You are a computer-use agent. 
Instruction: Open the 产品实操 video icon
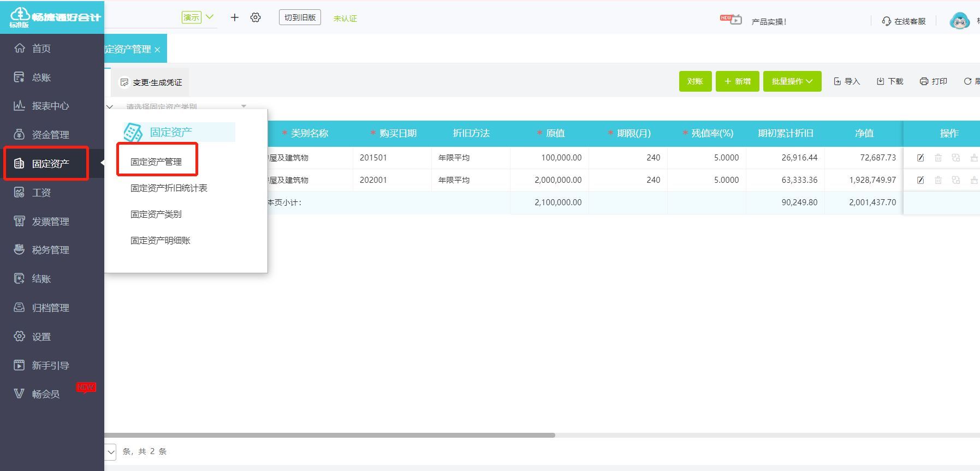pos(731,20)
